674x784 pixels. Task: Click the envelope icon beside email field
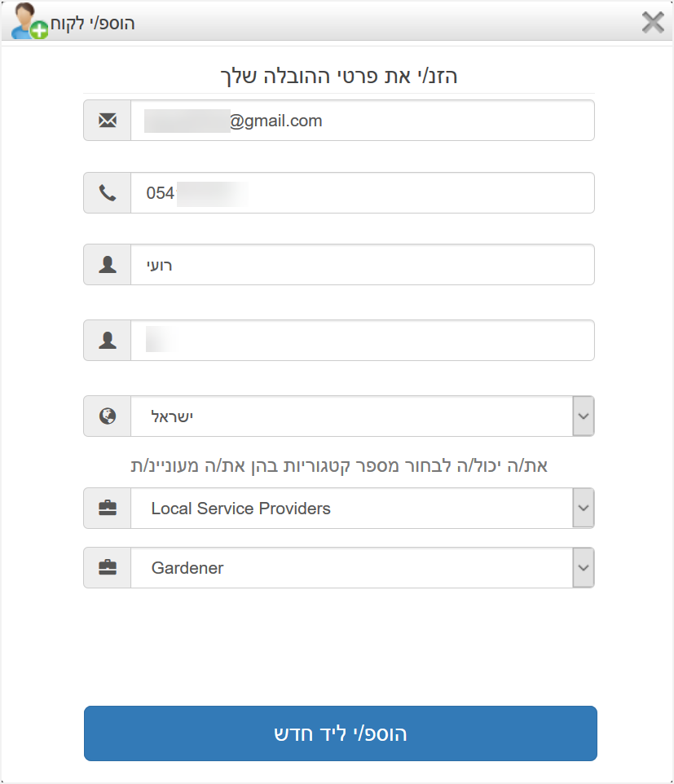[x=108, y=121]
